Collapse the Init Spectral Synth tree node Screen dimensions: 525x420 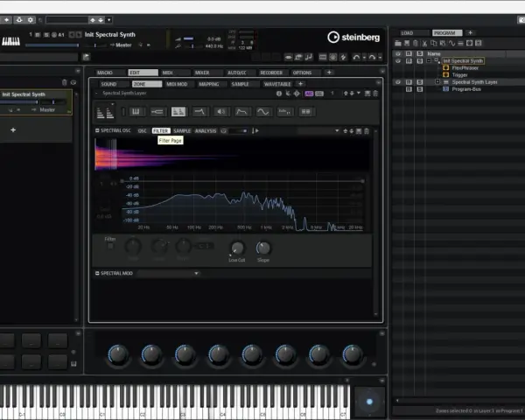pos(429,60)
